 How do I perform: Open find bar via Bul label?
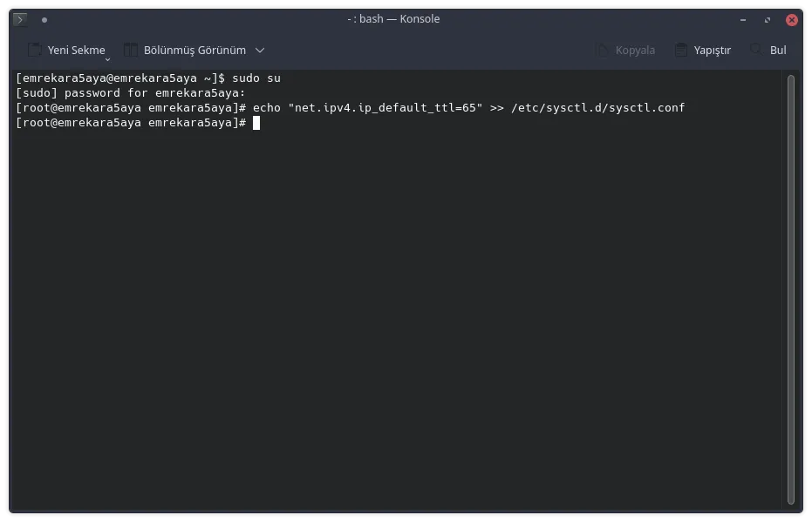(x=778, y=51)
